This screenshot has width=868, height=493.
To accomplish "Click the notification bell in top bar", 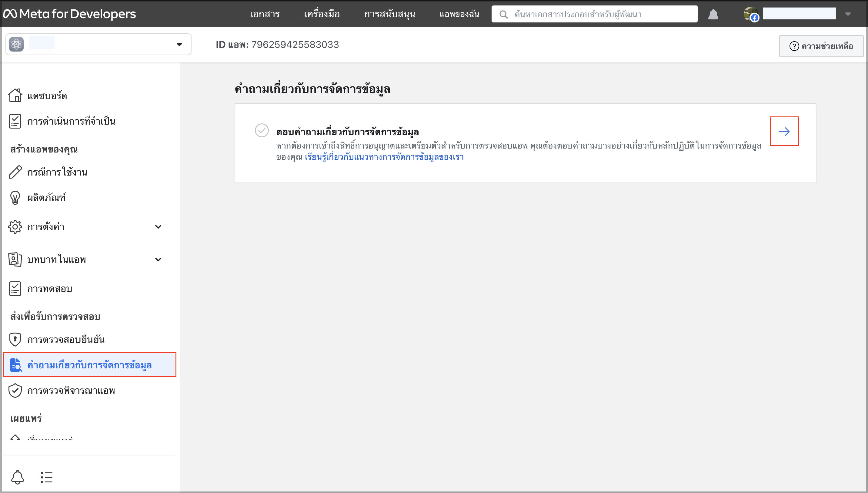I will [x=713, y=14].
